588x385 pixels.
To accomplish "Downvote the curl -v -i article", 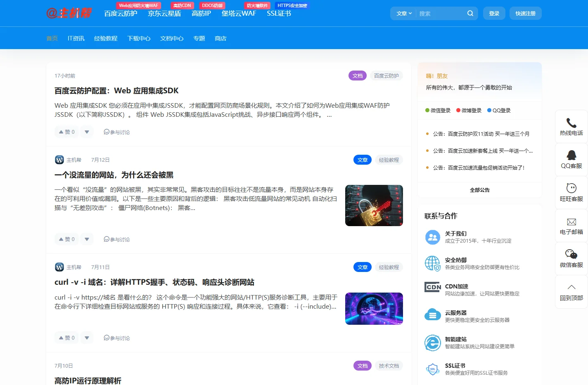I will [x=87, y=338].
